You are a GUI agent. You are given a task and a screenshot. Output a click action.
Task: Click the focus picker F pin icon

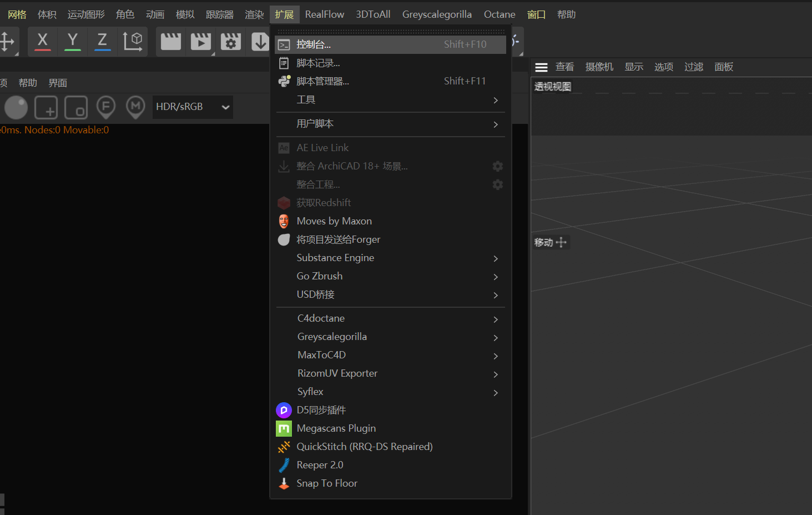[106, 107]
